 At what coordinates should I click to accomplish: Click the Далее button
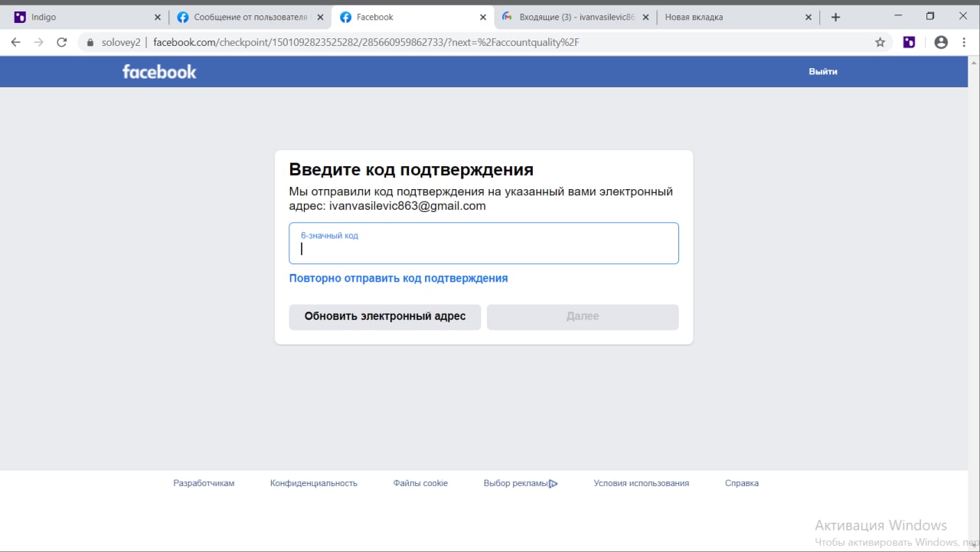click(583, 317)
